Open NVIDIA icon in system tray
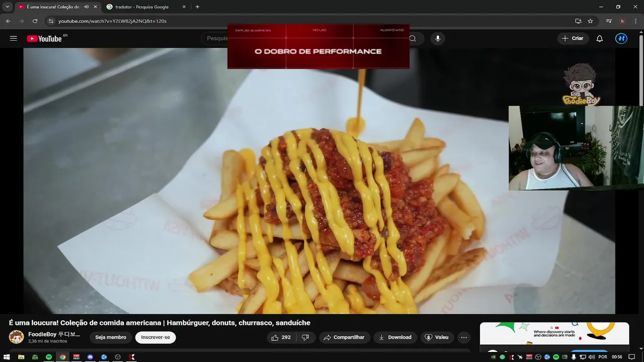 tap(494, 357)
